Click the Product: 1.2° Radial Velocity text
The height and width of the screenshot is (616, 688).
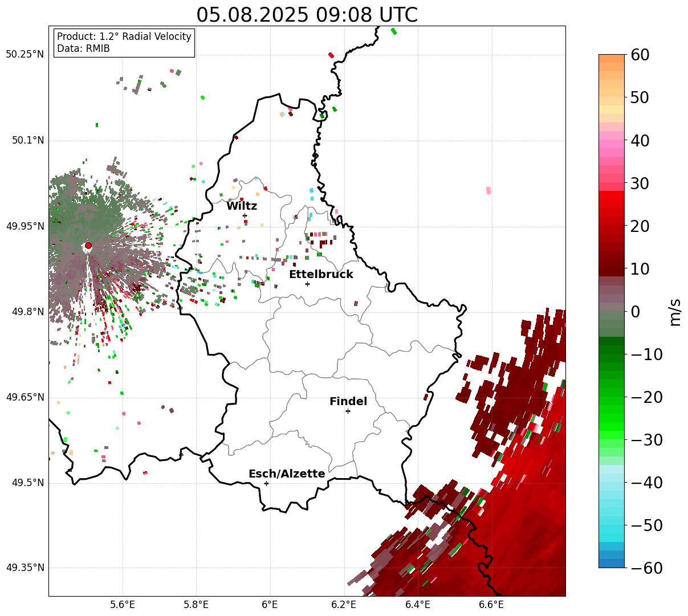pos(124,36)
